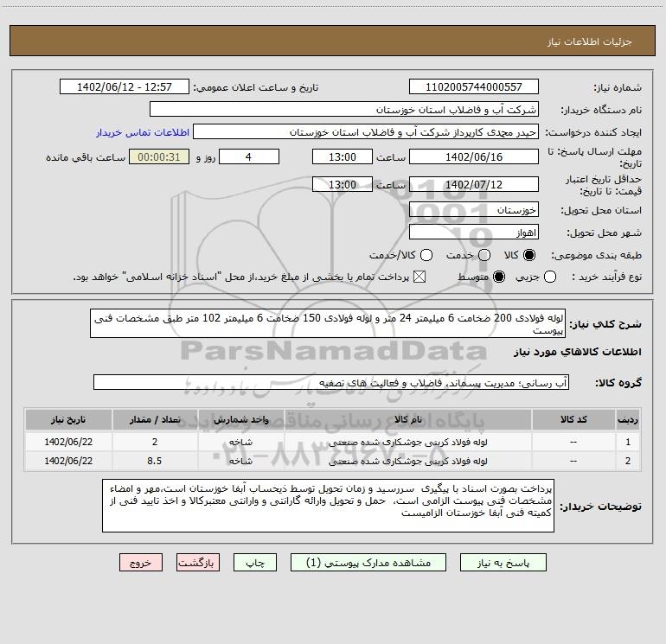Click the price validity date 1402/07/12
Screen dimensions: 666x644
coord(474,184)
